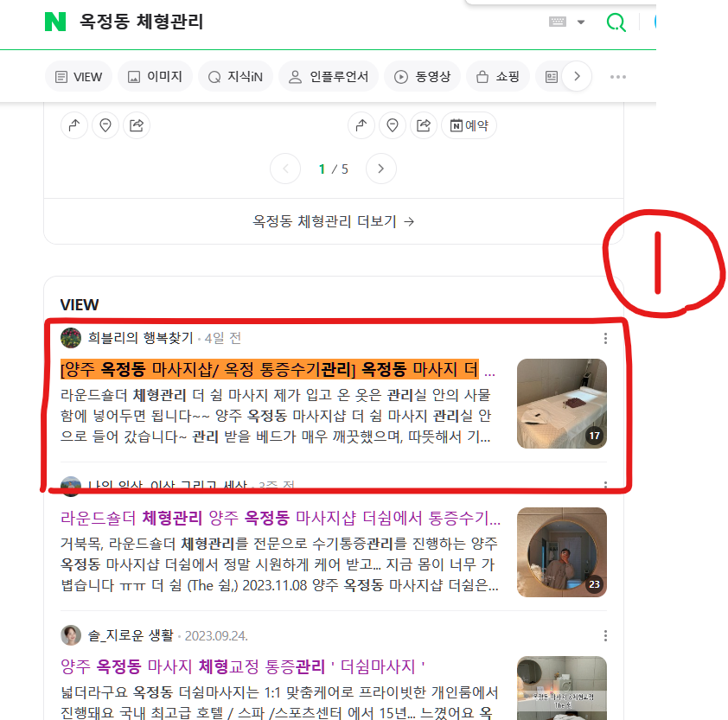Go to next page in place pager
728x720 pixels.
point(380,169)
